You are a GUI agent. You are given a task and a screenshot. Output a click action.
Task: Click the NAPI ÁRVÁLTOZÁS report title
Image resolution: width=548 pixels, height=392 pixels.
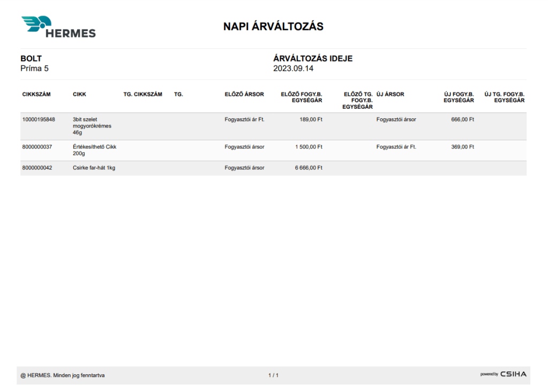273,26
